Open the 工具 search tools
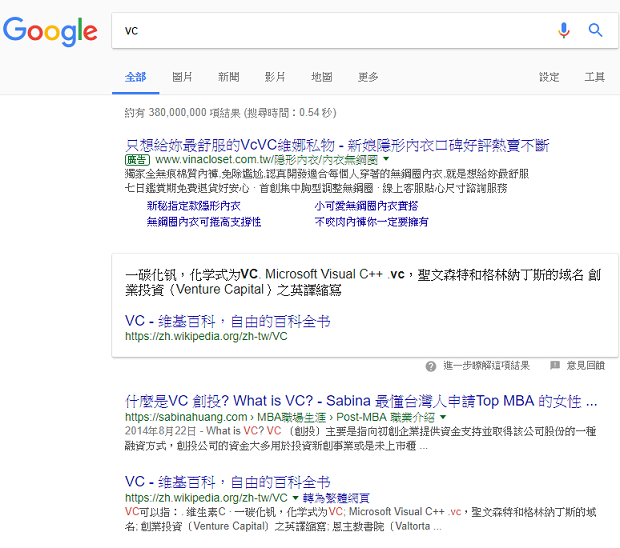This screenshot has width=620, height=548. coord(595,77)
